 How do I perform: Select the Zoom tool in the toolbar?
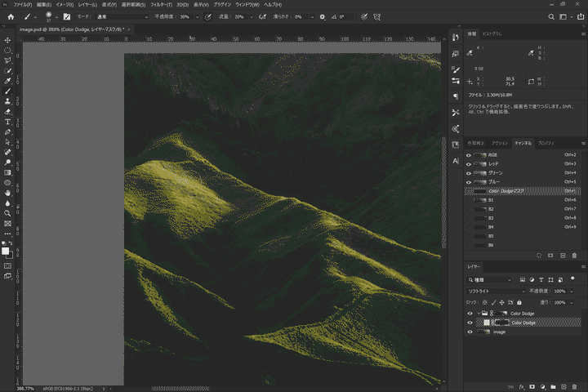[x=7, y=213]
